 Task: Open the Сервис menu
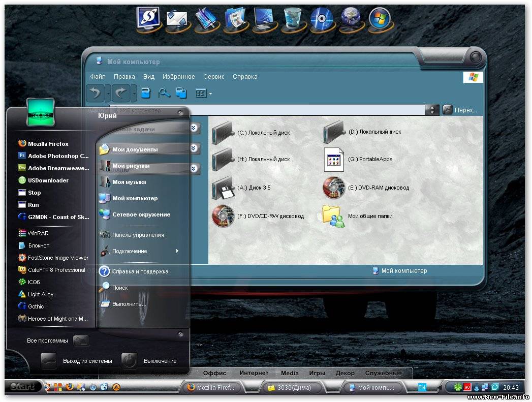214,77
